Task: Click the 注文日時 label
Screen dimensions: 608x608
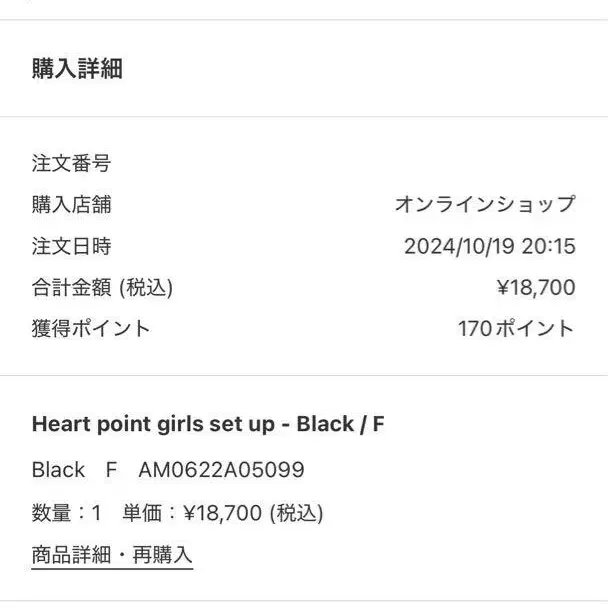Action: pyautogui.click(x=71, y=246)
